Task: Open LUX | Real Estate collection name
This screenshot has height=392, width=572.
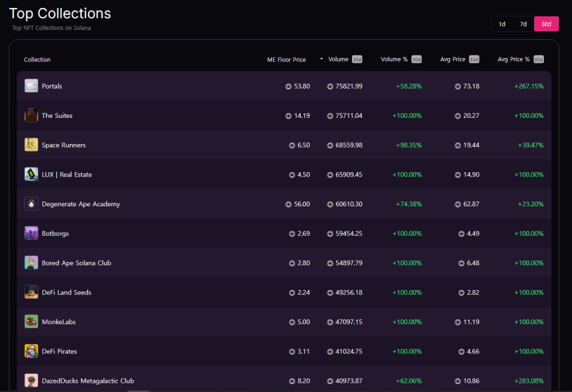Action: (67, 175)
